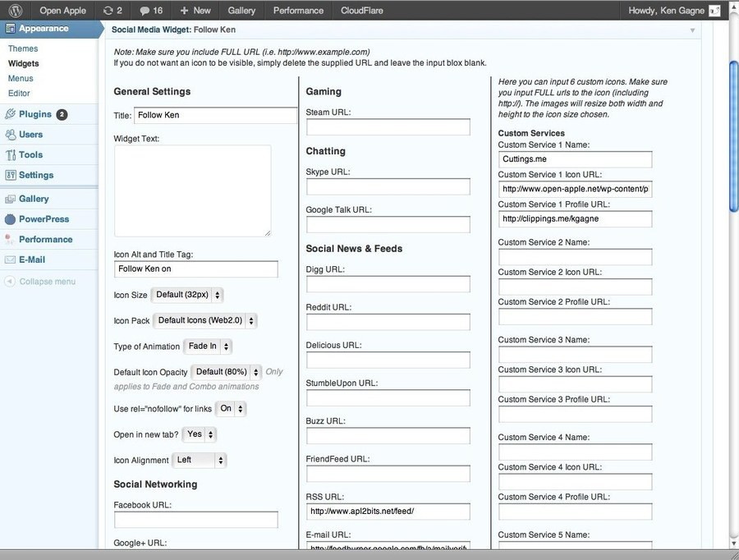This screenshot has height=560, width=739.
Task: Open the Users menu icon
Action: [x=11, y=135]
